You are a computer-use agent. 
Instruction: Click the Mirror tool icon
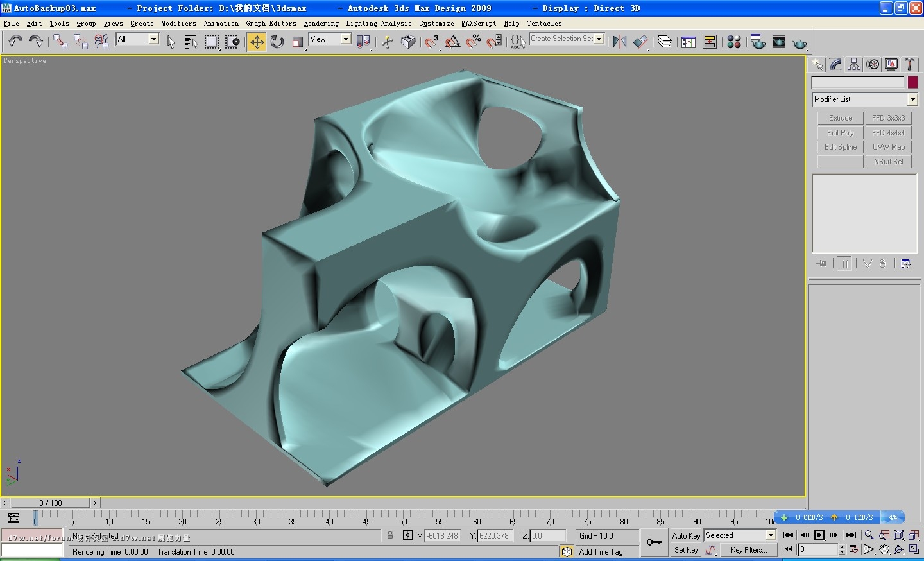point(620,42)
